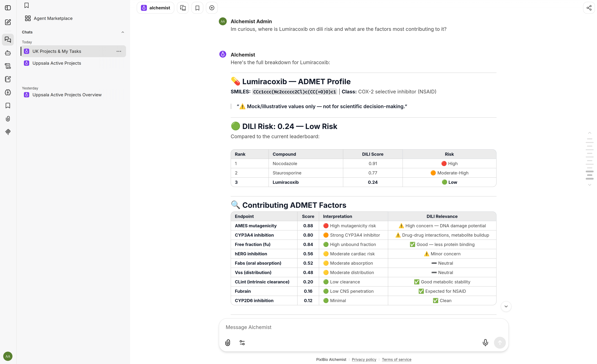Start voice input with microphone

[x=485, y=343]
